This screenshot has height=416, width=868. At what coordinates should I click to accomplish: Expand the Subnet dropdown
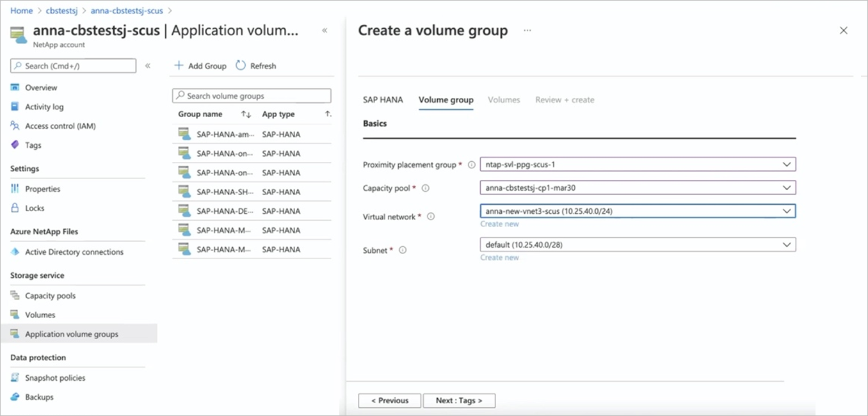638,244
